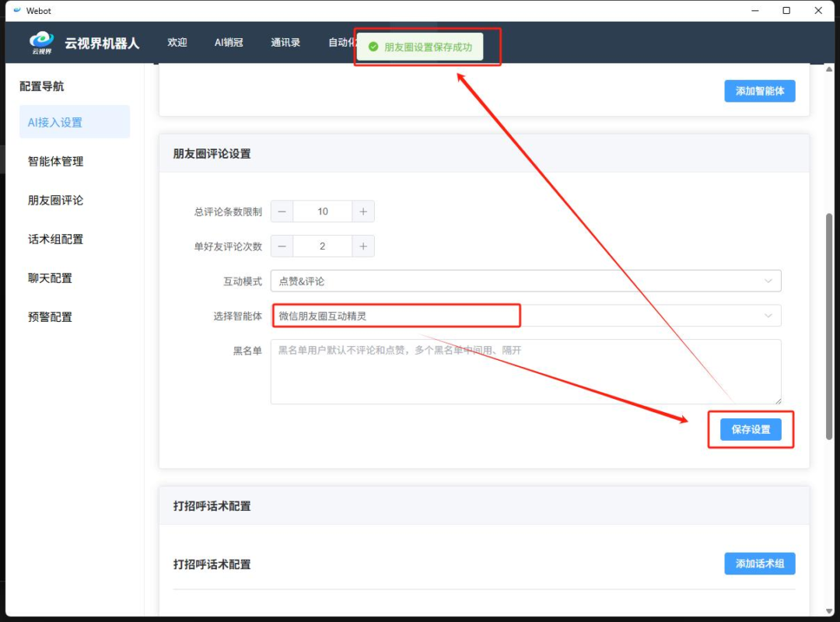Open the 通讯录 menu item
The height and width of the screenshot is (622, 840).
pyautogui.click(x=285, y=42)
